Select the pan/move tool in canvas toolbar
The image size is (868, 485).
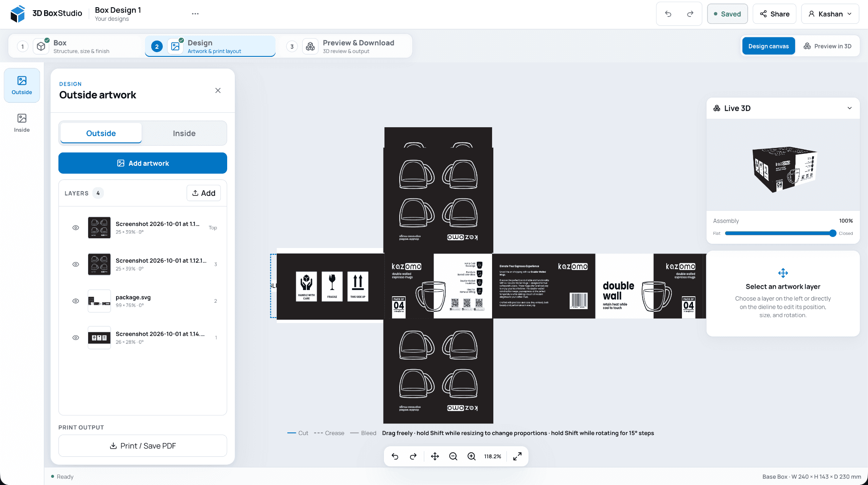pyautogui.click(x=435, y=456)
